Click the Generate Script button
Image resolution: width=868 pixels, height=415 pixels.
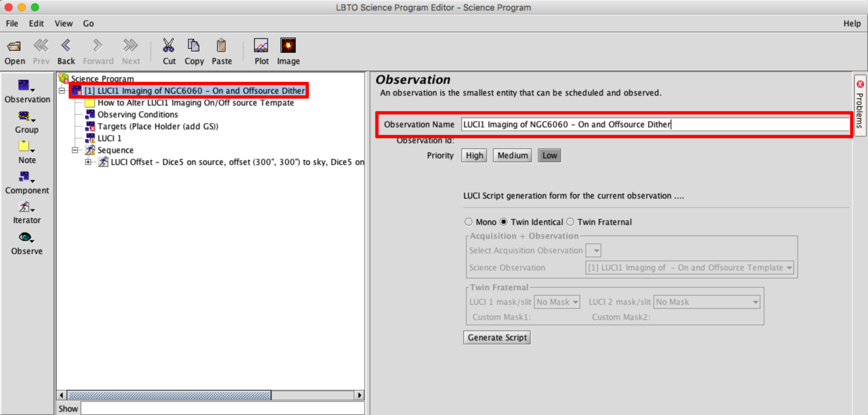point(497,338)
